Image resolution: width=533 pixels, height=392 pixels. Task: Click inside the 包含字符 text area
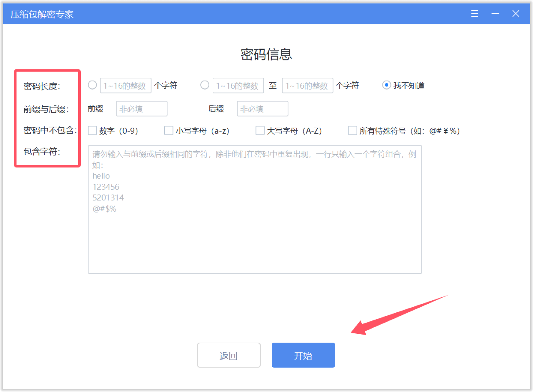pos(255,236)
